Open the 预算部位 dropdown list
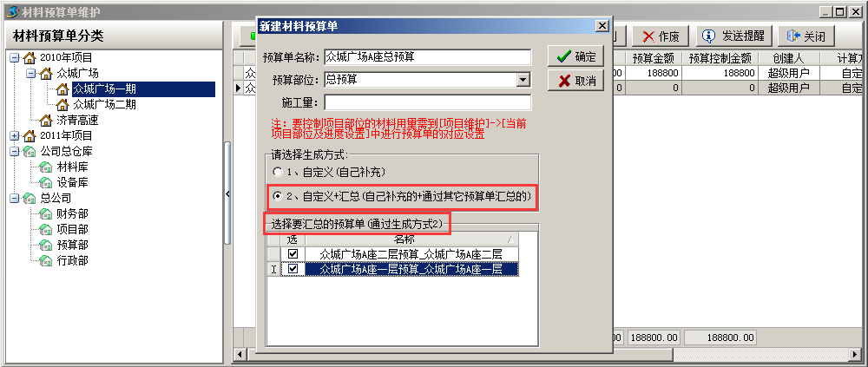 523,81
